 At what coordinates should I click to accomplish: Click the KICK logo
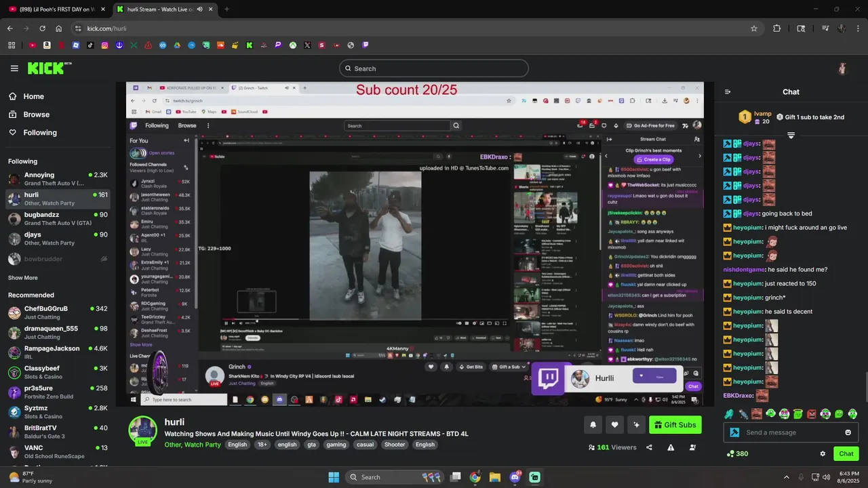(x=50, y=68)
